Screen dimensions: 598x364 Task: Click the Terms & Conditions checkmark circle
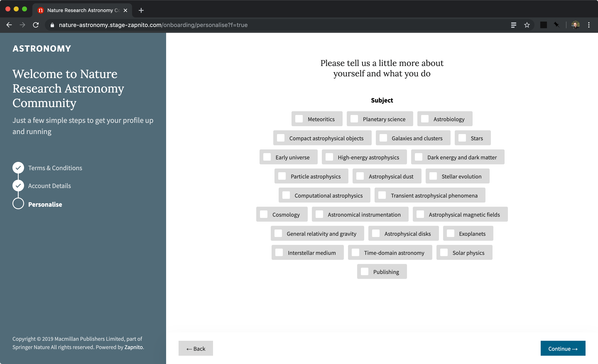tap(18, 168)
